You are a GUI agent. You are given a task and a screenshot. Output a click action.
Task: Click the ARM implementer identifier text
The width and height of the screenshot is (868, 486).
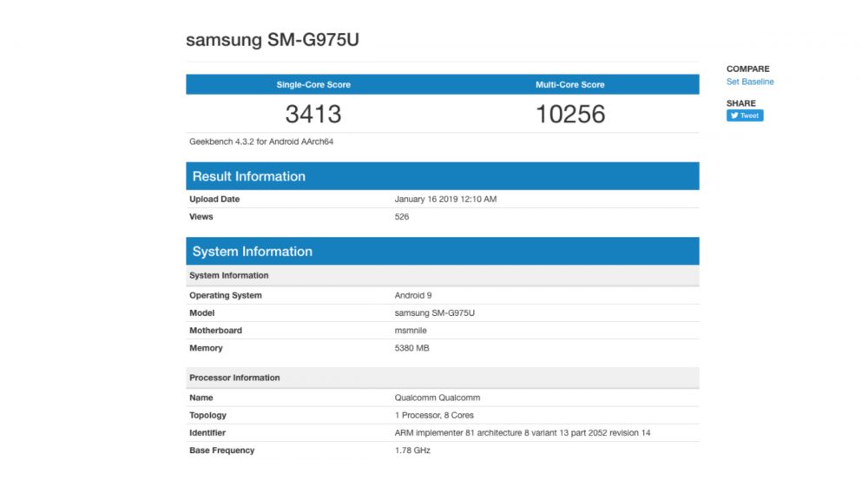pos(523,432)
